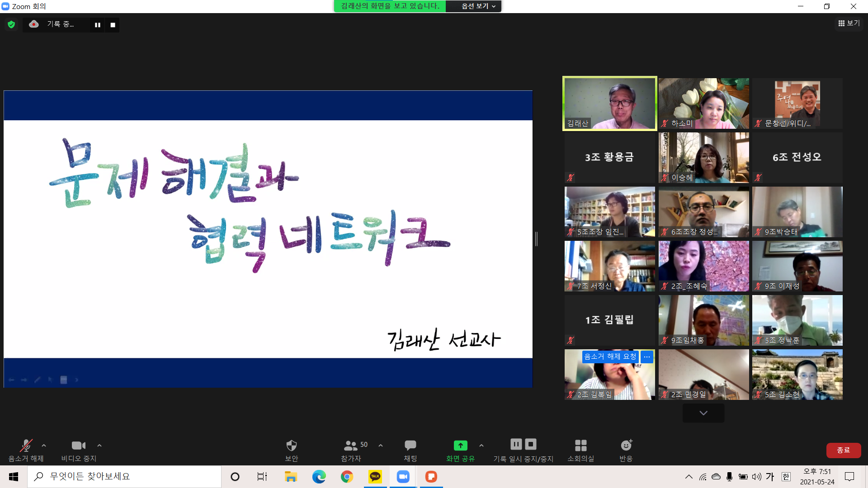
Task: Open View Options (옵션 보기) dropdown
Action: 478,6
